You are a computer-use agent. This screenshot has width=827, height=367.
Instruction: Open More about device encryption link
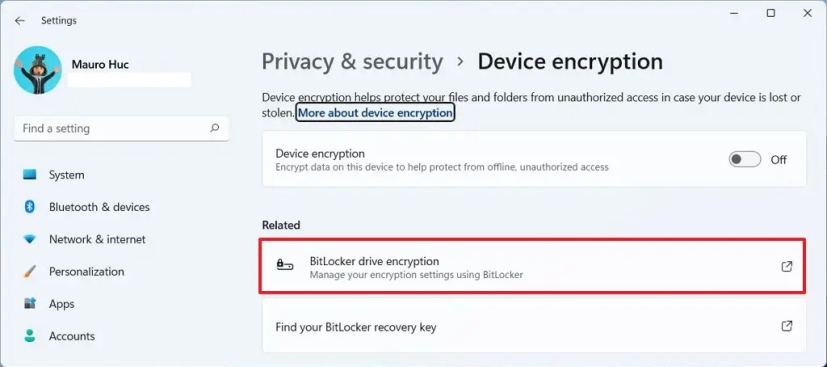[x=375, y=112]
